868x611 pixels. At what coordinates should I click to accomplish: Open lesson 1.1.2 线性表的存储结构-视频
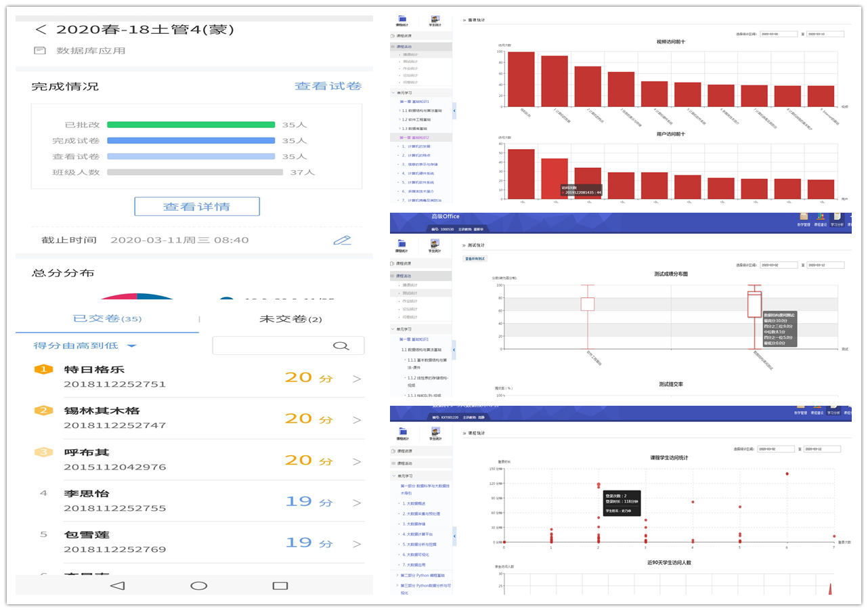428,381
